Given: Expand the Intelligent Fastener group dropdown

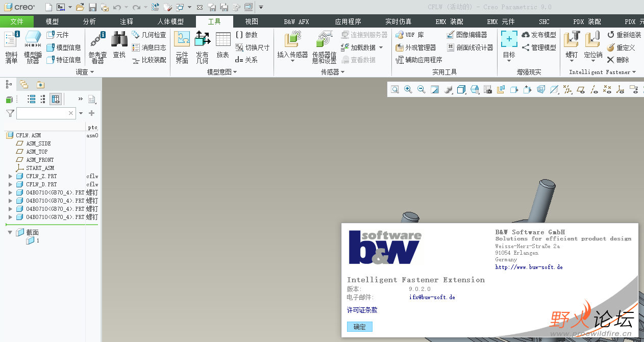Looking at the screenshot, I should pyautogui.click(x=603, y=72).
